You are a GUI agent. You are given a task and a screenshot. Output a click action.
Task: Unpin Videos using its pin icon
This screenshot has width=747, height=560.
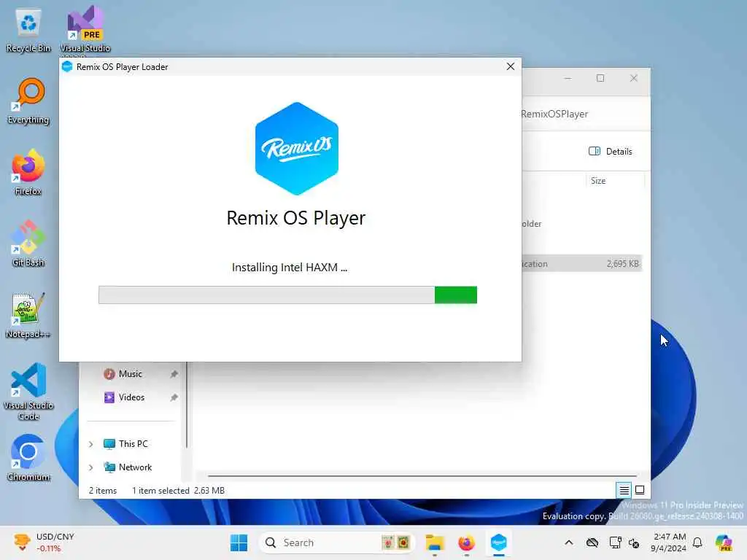[174, 397]
